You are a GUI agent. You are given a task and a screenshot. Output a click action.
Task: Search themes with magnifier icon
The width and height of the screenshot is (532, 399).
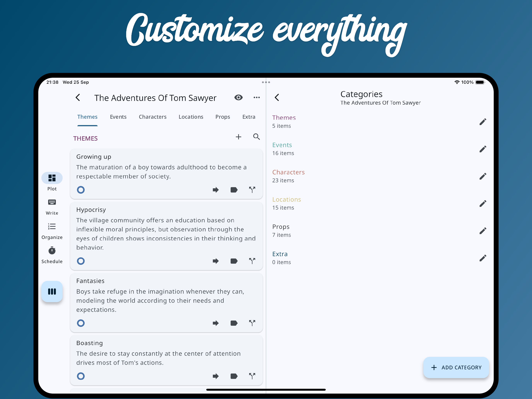[257, 137]
